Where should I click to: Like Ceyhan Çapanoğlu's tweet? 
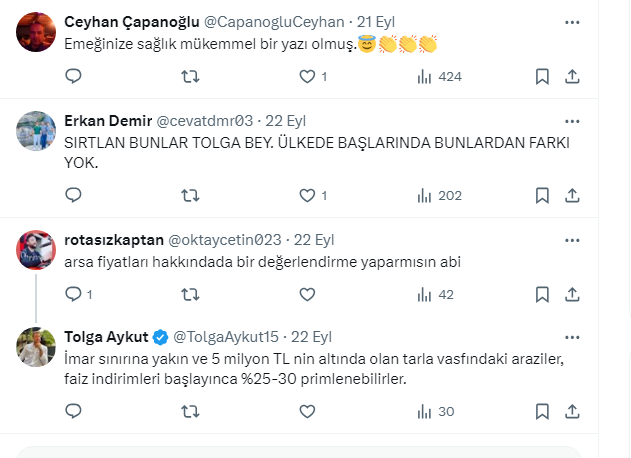[x=307, y=76]
